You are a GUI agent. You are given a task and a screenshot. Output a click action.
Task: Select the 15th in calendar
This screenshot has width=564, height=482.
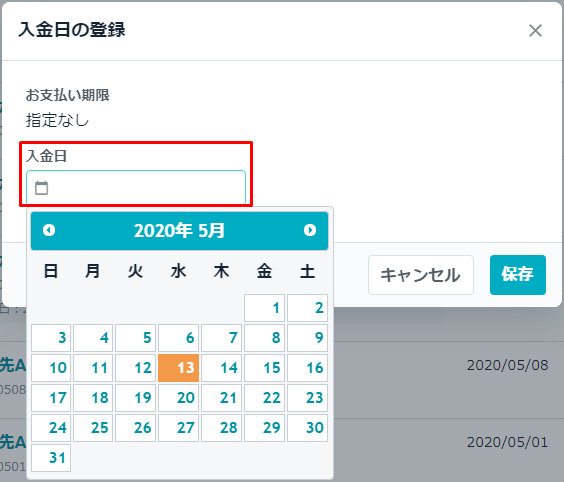coord(264,368)
